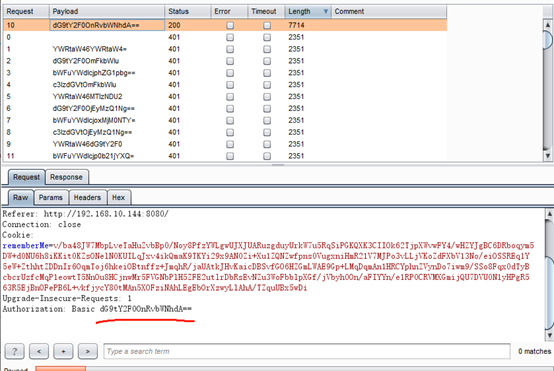The width and height of the screenshot is (554, 371).
Task: Click the search term input field
Action: pos(307,351)
